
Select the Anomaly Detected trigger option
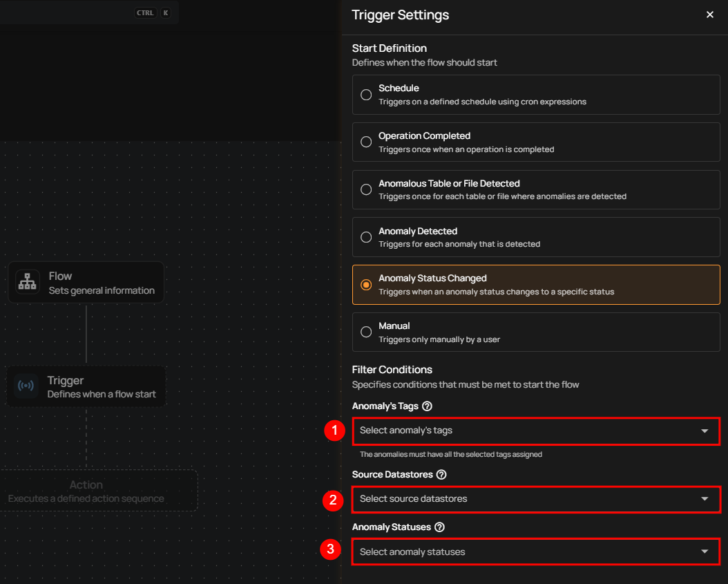367,237
